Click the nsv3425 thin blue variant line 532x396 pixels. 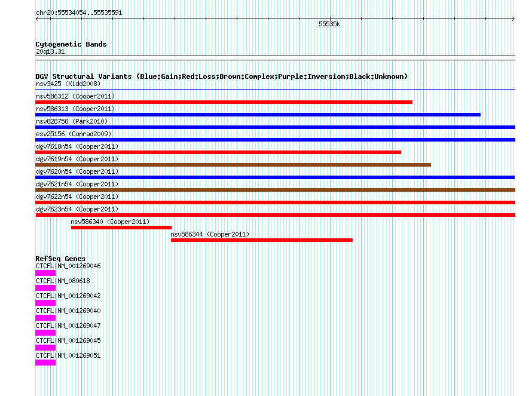[275, 90]
